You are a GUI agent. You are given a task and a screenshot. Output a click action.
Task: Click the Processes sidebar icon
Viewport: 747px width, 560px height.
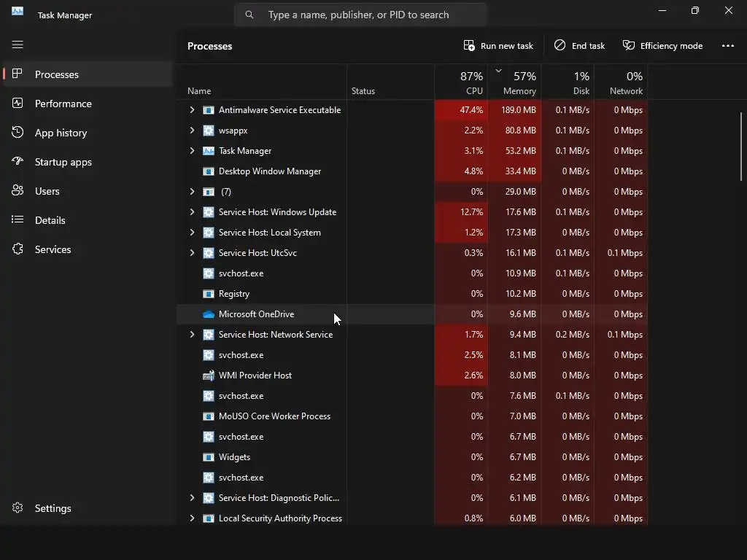pos(18,74)
